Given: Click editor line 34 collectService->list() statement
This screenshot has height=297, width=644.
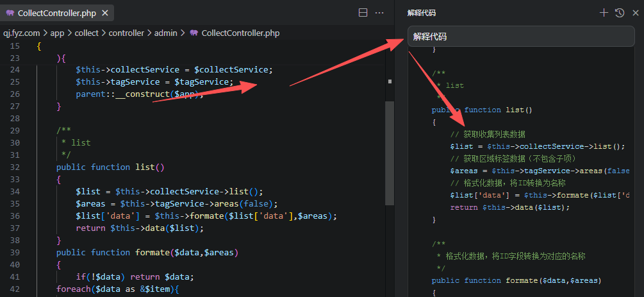Looking at the screenshot, I should [x=169, y=192].
